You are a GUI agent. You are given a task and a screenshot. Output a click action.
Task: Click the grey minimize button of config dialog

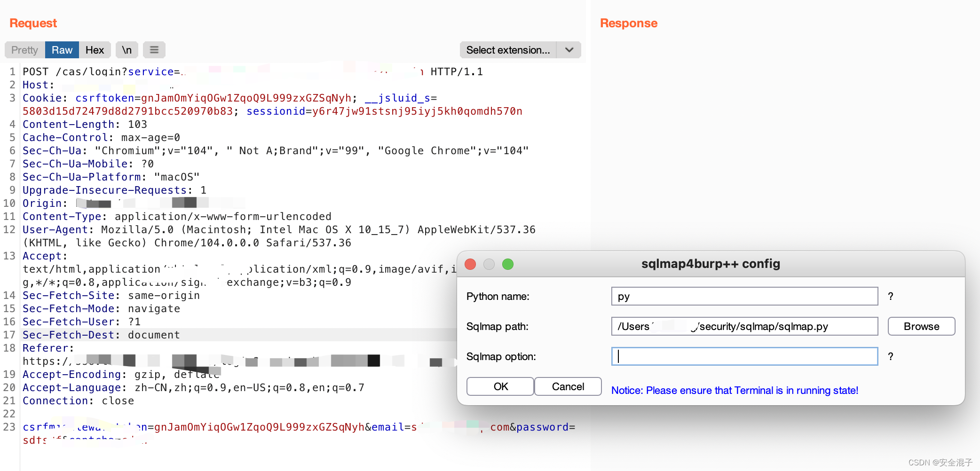(x=489, y=264)
